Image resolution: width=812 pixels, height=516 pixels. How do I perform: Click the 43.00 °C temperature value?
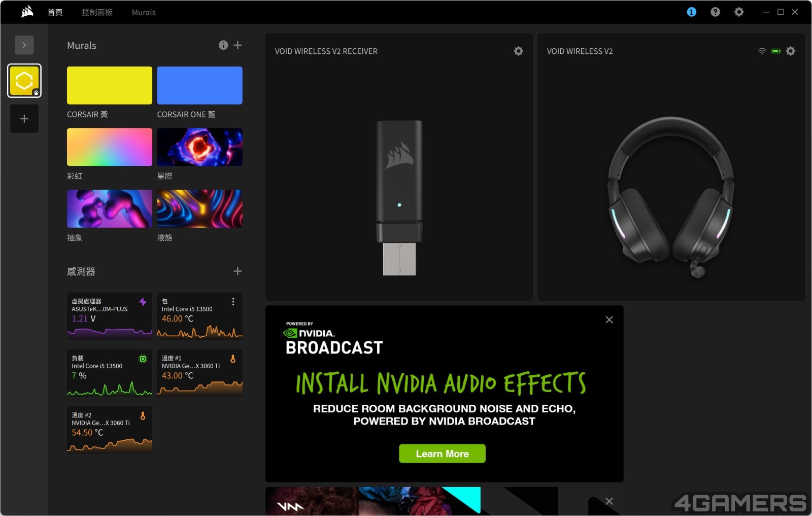click(x=178, y=376)
